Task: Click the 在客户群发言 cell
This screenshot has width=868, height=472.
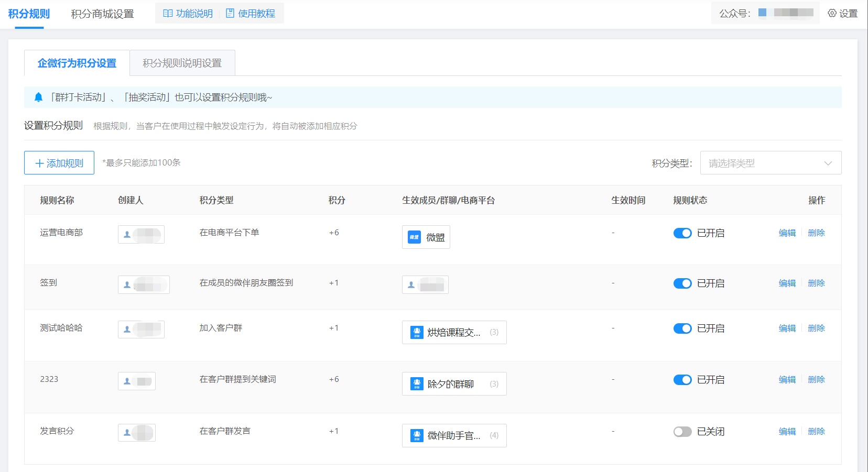Action: coord(225,431)
